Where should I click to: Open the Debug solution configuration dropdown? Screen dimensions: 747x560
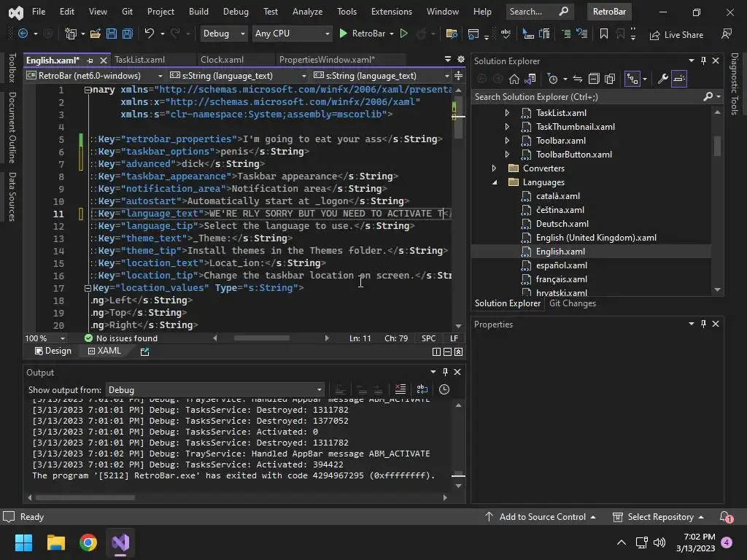223,34
